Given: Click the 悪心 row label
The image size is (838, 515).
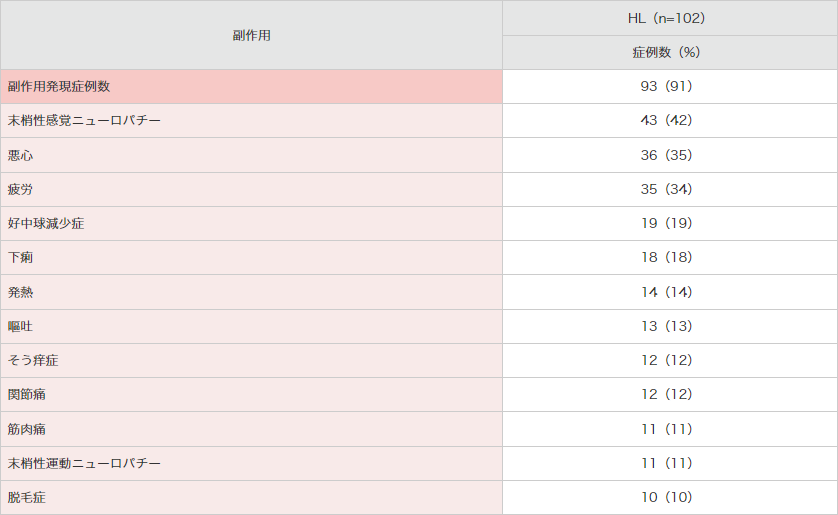Looking at the screenshot, I should [x=21, y=155].
